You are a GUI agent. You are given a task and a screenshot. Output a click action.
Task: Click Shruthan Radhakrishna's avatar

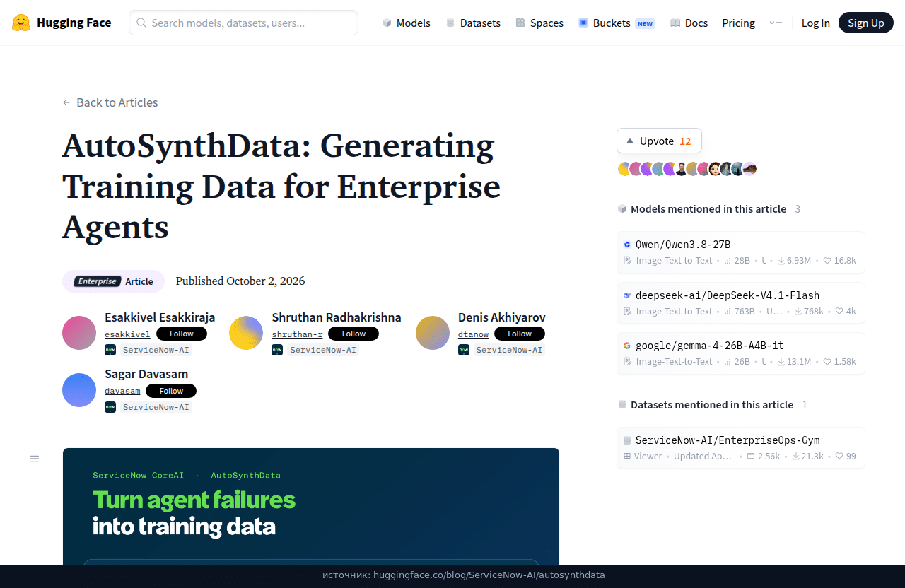246,333
